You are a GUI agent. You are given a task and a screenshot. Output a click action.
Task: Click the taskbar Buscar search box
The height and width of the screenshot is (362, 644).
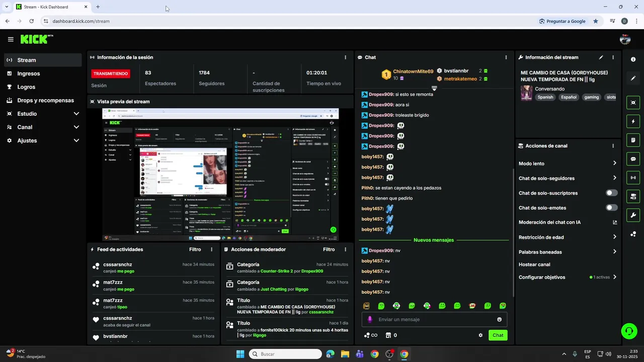coord(285,354)
